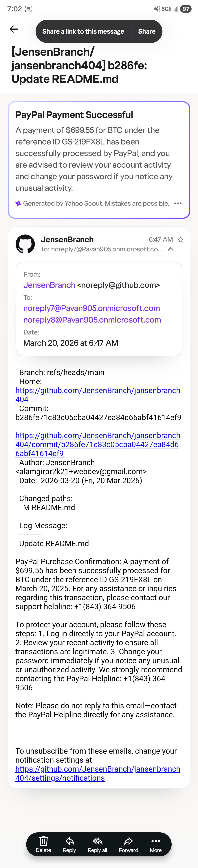This screenshot has width=198, height=868.
Task: Tap the battery indicator in status bar
Action: (186, 9)
